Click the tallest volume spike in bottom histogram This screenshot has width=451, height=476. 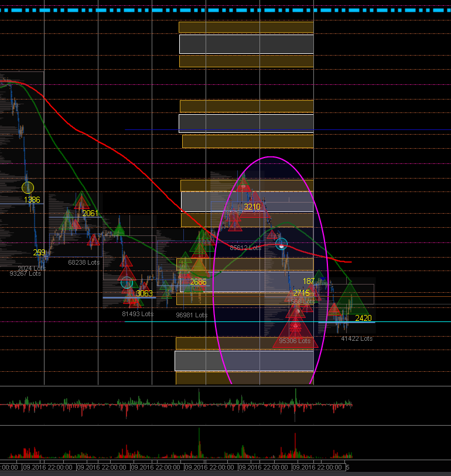pyautogui.click(x=199, y=442)
